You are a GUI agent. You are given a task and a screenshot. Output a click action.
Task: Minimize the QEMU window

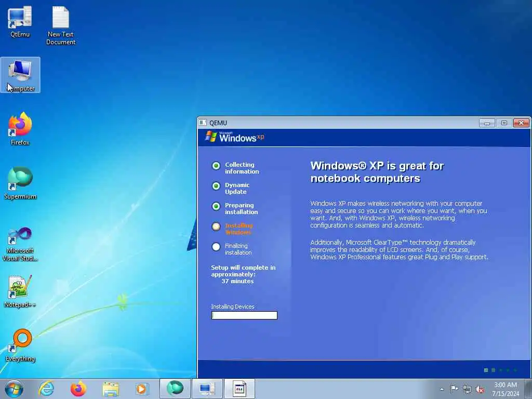click(487, 123)
